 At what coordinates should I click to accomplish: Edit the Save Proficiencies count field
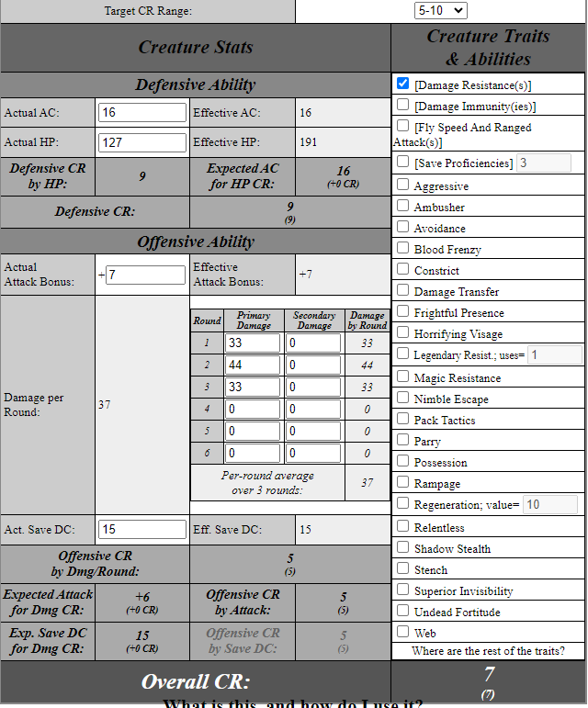click(544, 163)
